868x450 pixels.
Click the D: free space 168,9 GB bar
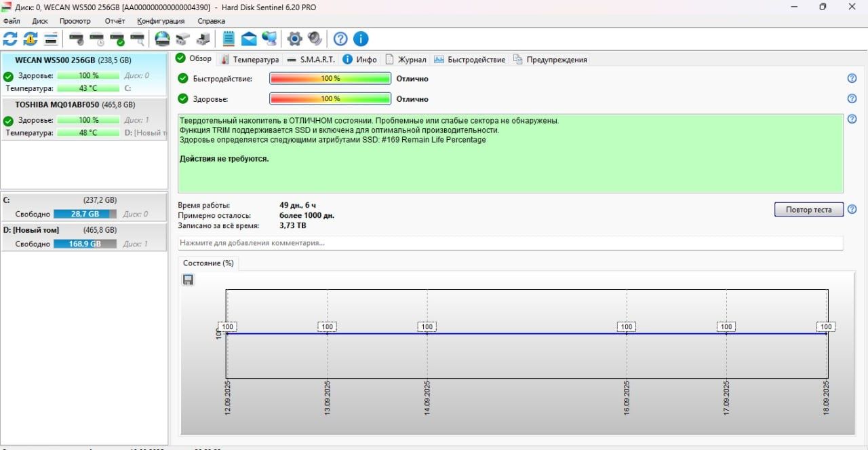pos(85,244)
